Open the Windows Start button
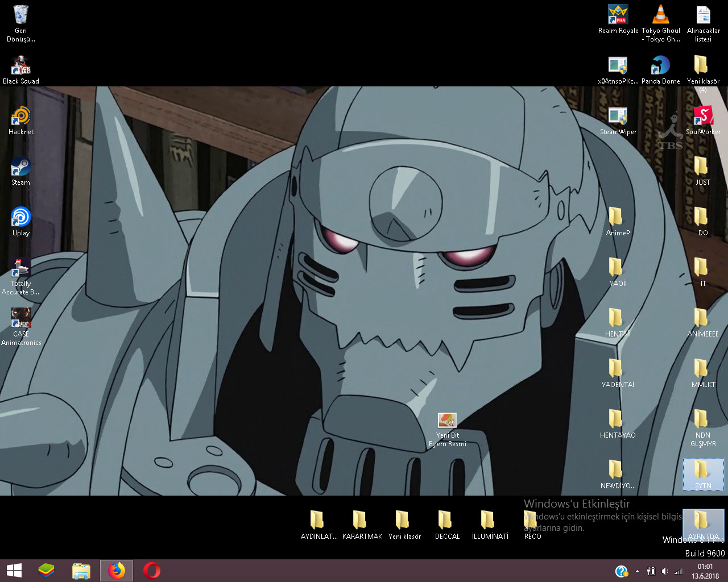Viewport: 728px width, 582px height. click(14, 571)
